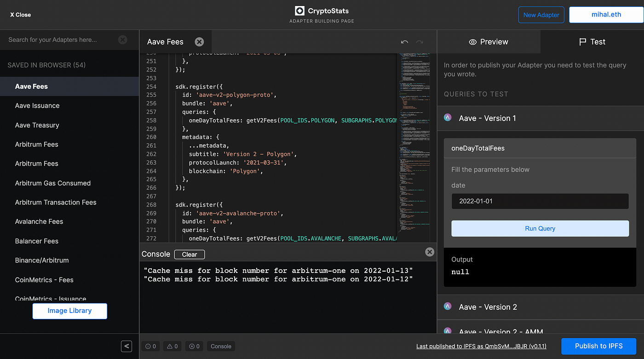Open the Image Library
The image size is (644, 359).
point(69,311)
